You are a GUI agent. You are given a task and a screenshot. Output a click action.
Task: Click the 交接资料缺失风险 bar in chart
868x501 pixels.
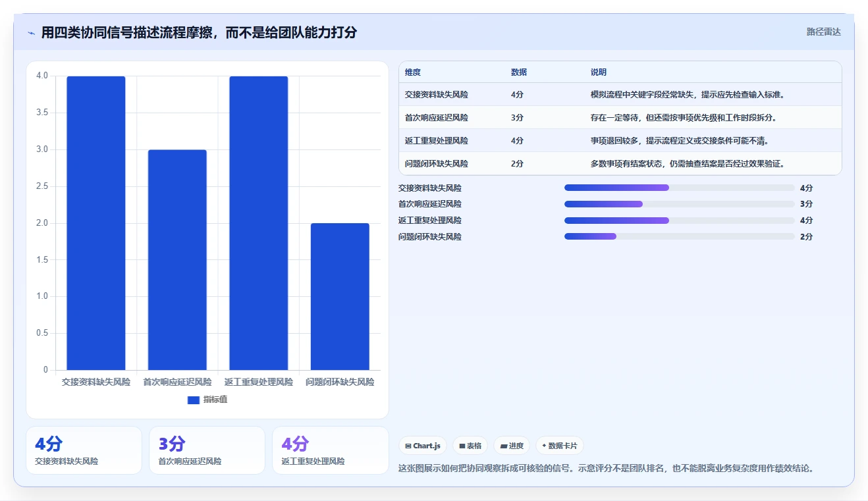tap(96, 223)
